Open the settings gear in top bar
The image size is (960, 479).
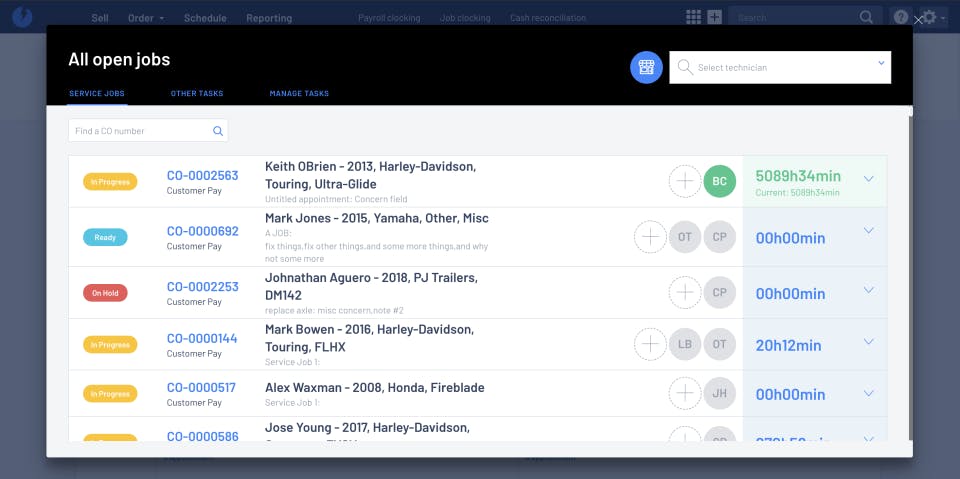click(x=929, y=17)
